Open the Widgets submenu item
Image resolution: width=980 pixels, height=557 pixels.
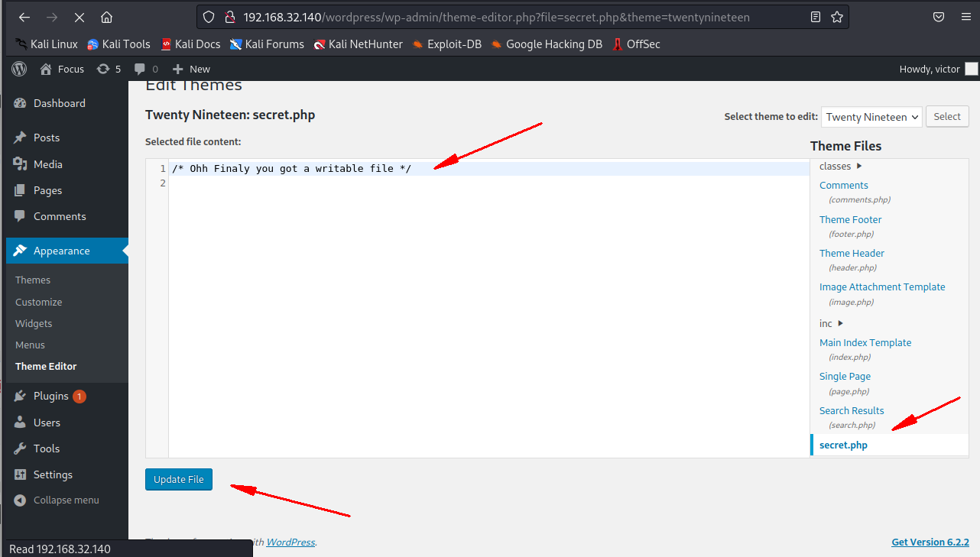coord(34,323)
